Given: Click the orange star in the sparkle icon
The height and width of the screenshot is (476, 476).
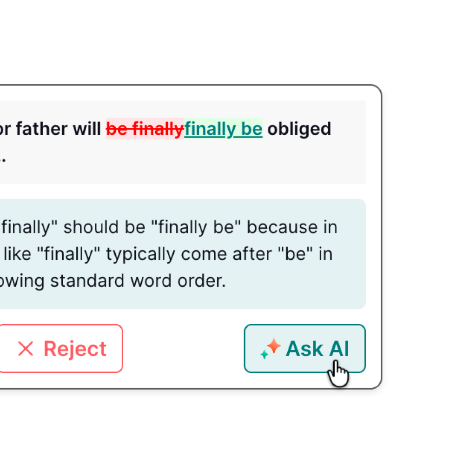Looking at the screenshot, I should click(275, 346).
